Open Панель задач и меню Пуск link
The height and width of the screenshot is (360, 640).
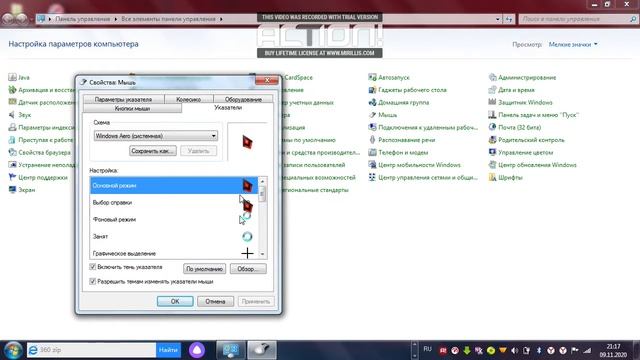(x=538, y=115)
